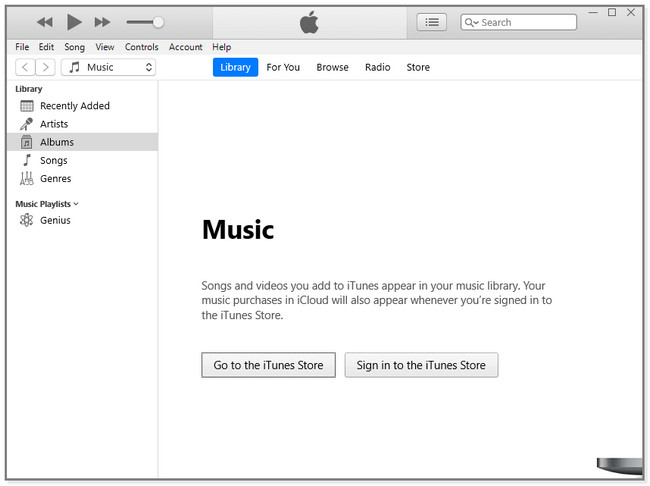Focus the Search input field
This screenshot has height=486, width=650.
[518, 22]
